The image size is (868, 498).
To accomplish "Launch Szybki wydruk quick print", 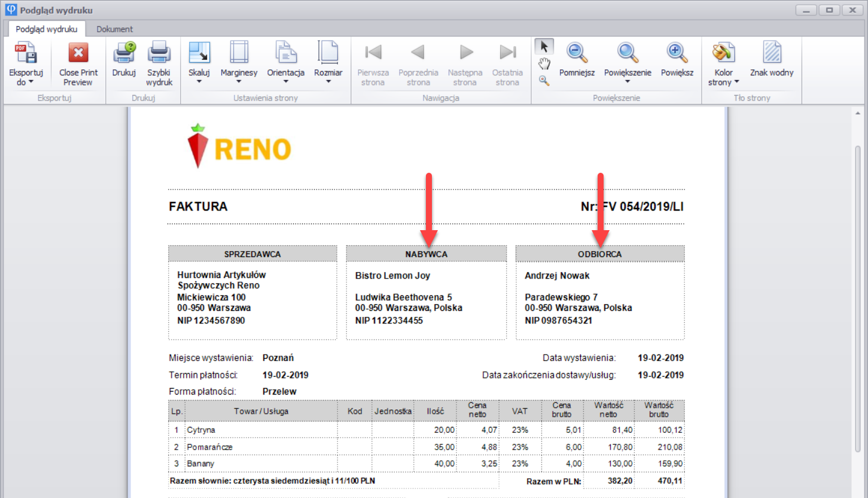I will click(x=159, y=53).
